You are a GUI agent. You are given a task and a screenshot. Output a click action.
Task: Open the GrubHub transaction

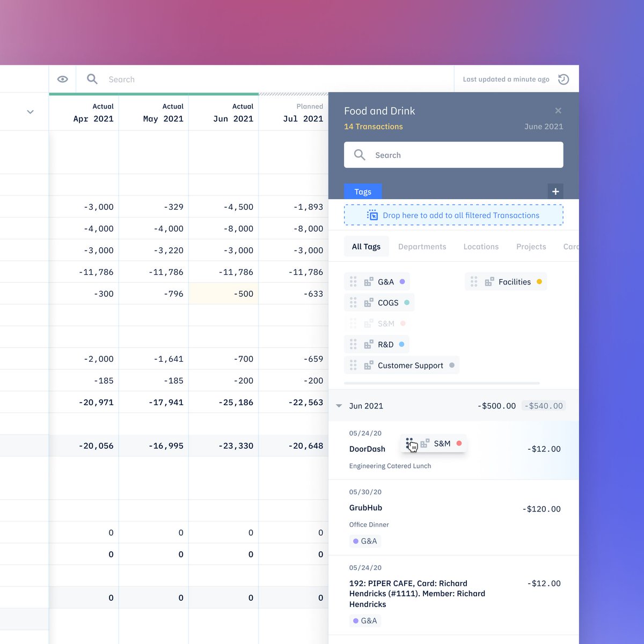[x=453, y=517]
